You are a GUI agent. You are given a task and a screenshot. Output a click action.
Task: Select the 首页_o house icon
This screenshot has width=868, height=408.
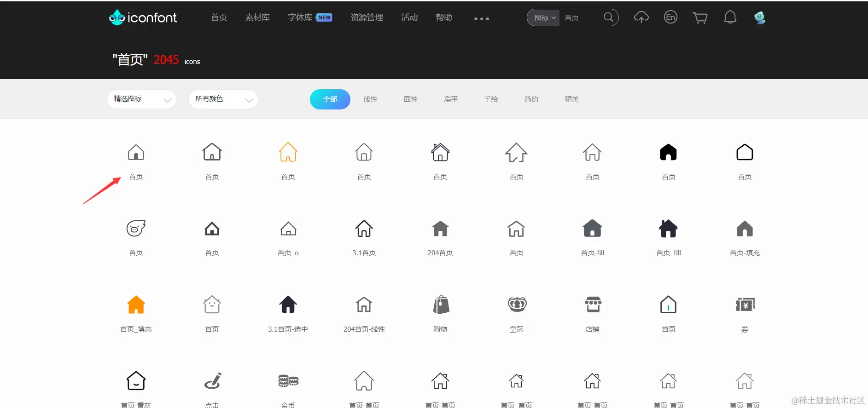click(x=288, y=229)
